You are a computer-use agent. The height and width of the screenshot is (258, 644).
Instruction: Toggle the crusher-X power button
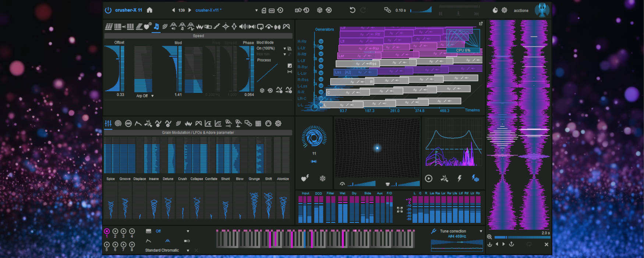[x=108, y=10]
